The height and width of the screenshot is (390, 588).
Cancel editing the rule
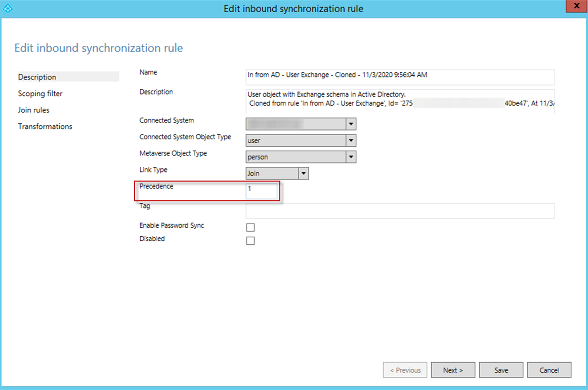pos(549,370)
